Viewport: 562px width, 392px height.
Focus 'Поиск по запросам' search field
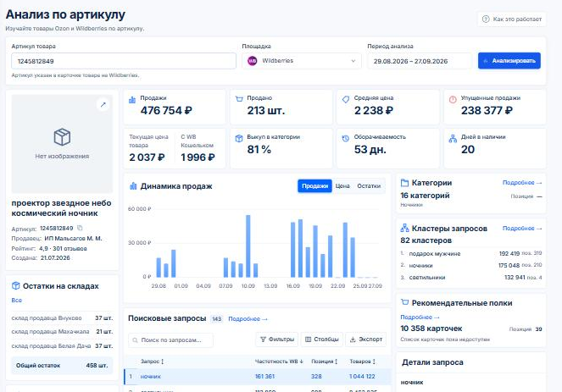[x=170, y=340]
